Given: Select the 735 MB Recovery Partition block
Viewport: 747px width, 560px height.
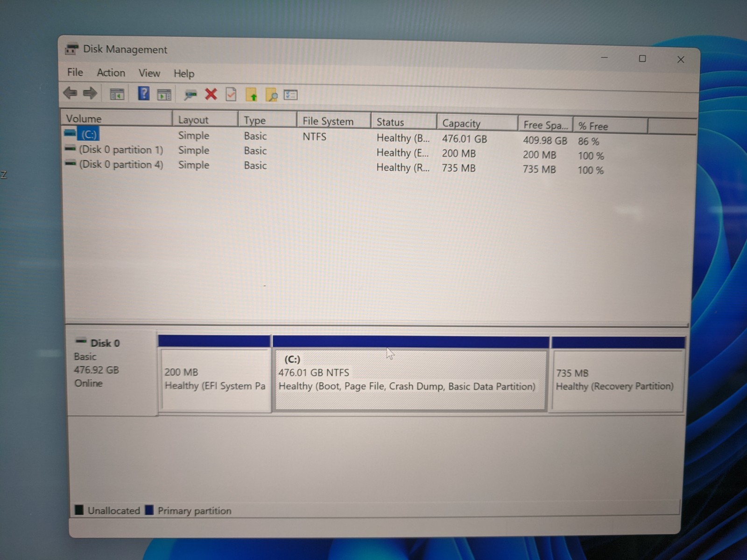Looking at the screenshot, I should click(618, 375).
